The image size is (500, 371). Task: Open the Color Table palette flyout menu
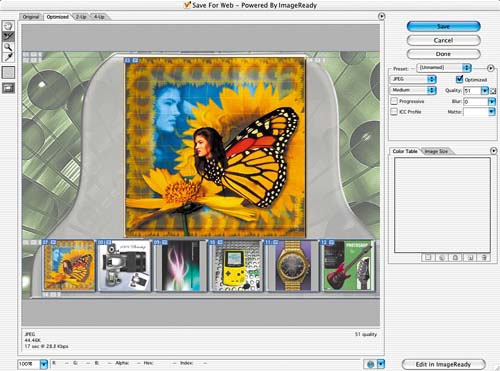point(494,151)
